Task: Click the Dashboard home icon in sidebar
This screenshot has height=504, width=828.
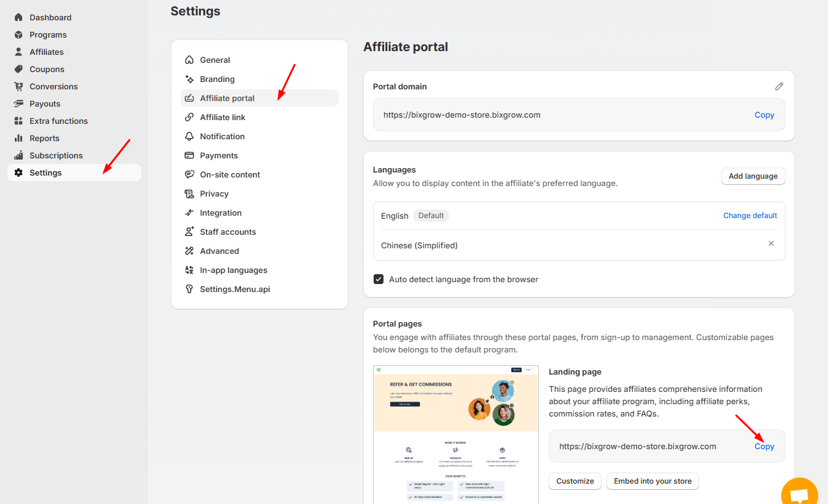Action: 18,17
